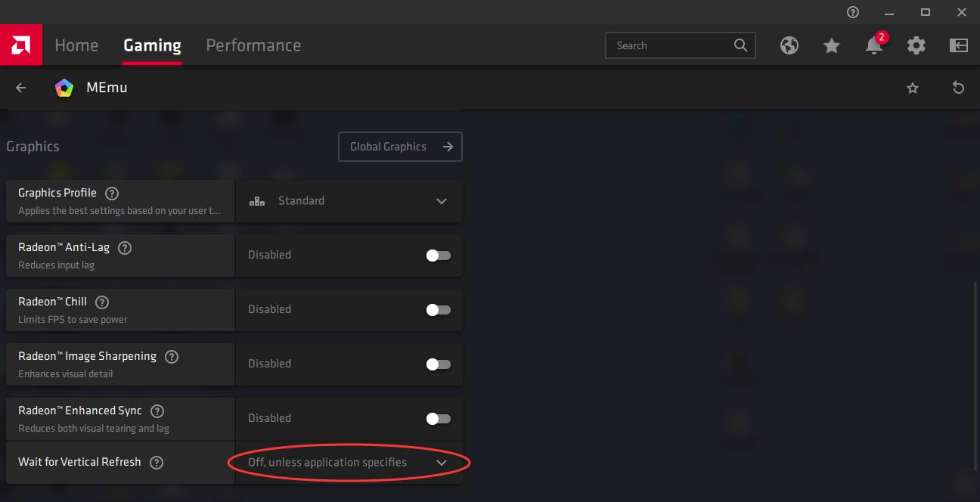Click the Search input field

tap(669, 45)
